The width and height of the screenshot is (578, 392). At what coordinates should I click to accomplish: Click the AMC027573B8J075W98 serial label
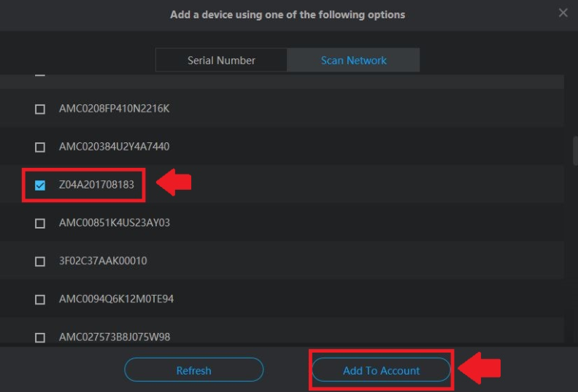coord(115,337)
